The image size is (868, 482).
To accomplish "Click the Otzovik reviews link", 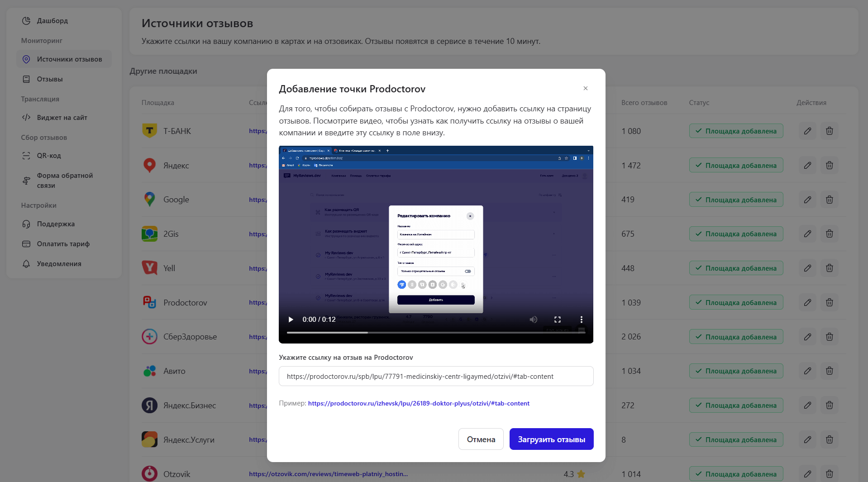I will click(x=328, y=474).
